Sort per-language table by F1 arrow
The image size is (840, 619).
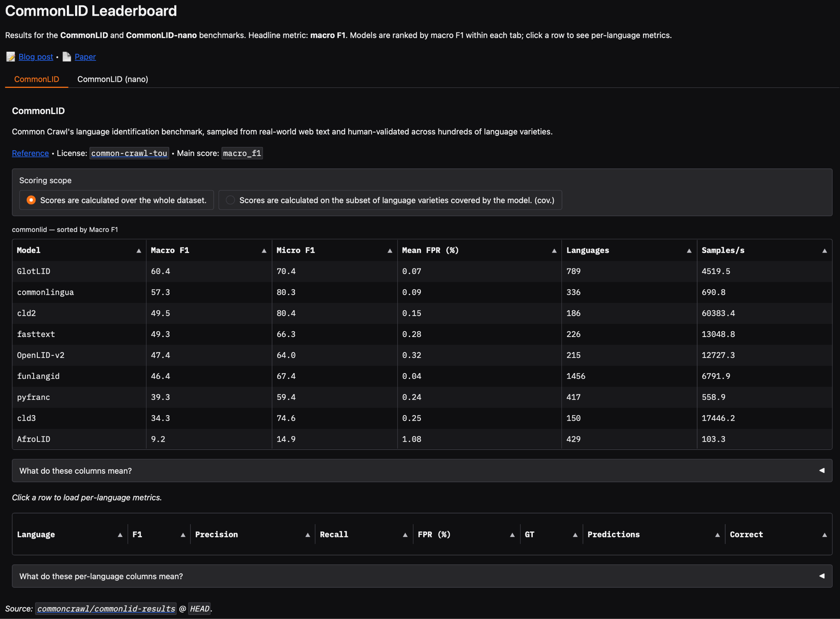tap(183, 535)
